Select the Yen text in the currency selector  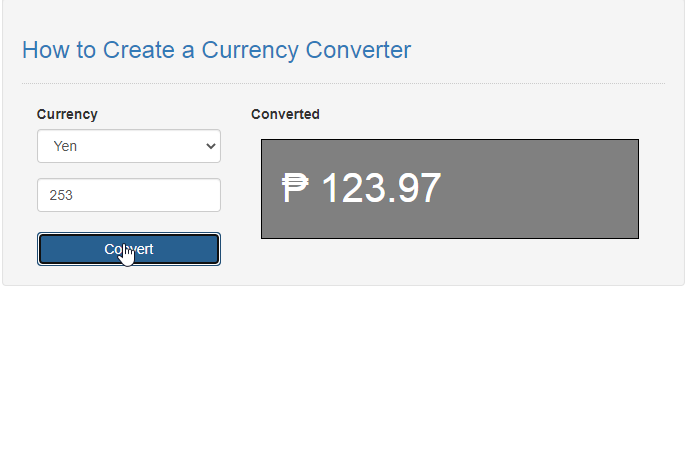coord(65,146)
